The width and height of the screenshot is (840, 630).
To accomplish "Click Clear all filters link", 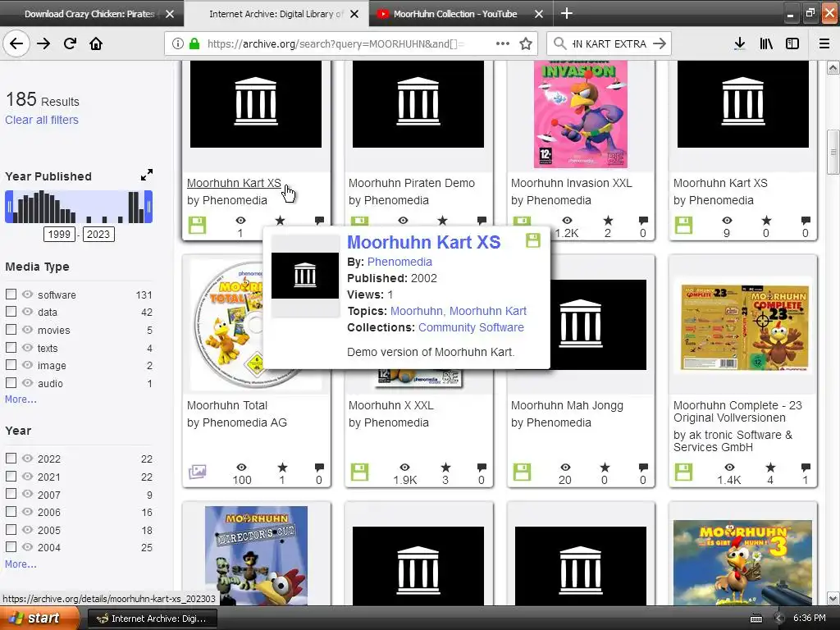I will coord(42,120).
